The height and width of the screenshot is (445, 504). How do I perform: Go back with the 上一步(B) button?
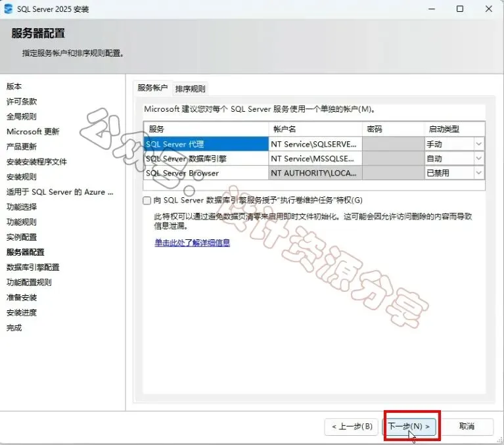pyautogui.click(x=352, y=427)
